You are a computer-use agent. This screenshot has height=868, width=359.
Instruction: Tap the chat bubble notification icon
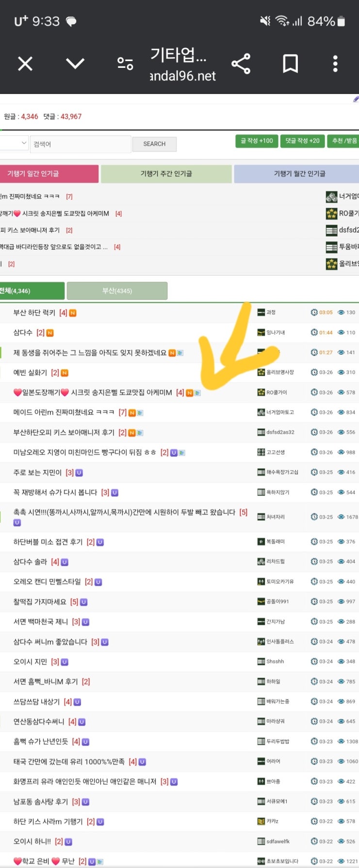tap(71, 21)
